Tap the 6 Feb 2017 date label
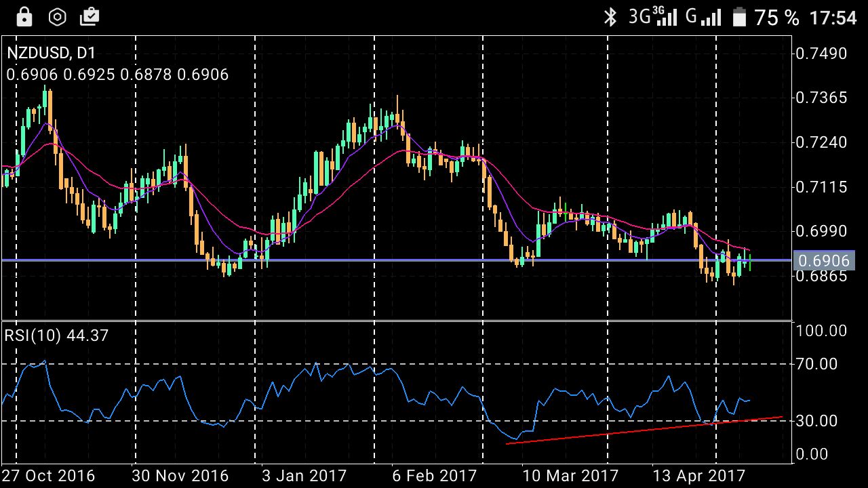This screenshot has width=868, height=488. [434, 476]
